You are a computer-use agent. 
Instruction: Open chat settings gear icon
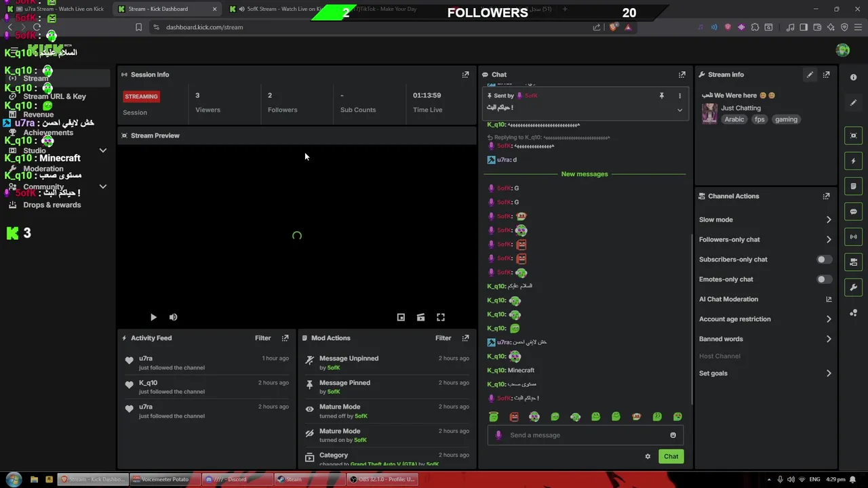[x=648, y=456]
